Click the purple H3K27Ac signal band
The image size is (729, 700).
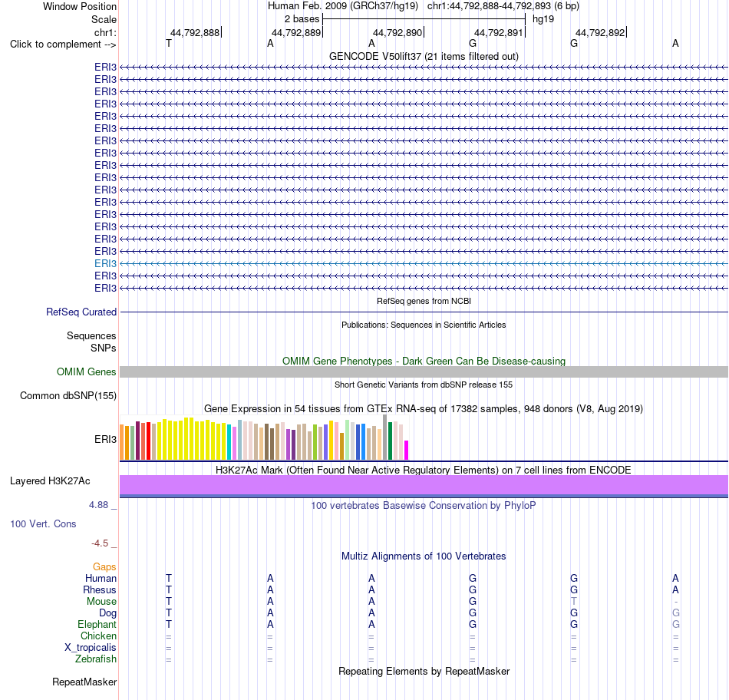pos(424,485)
